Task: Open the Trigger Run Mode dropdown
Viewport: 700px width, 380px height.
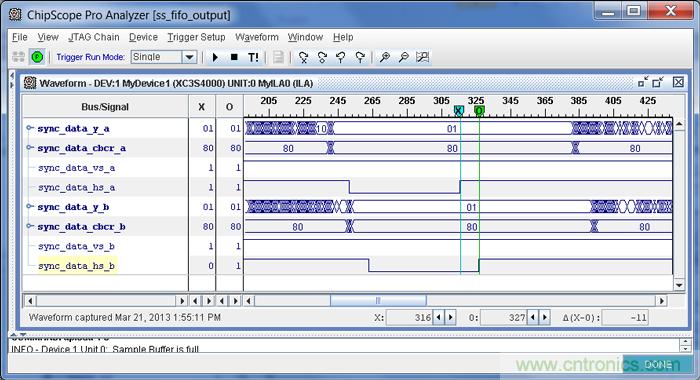Action: point(189,57)
